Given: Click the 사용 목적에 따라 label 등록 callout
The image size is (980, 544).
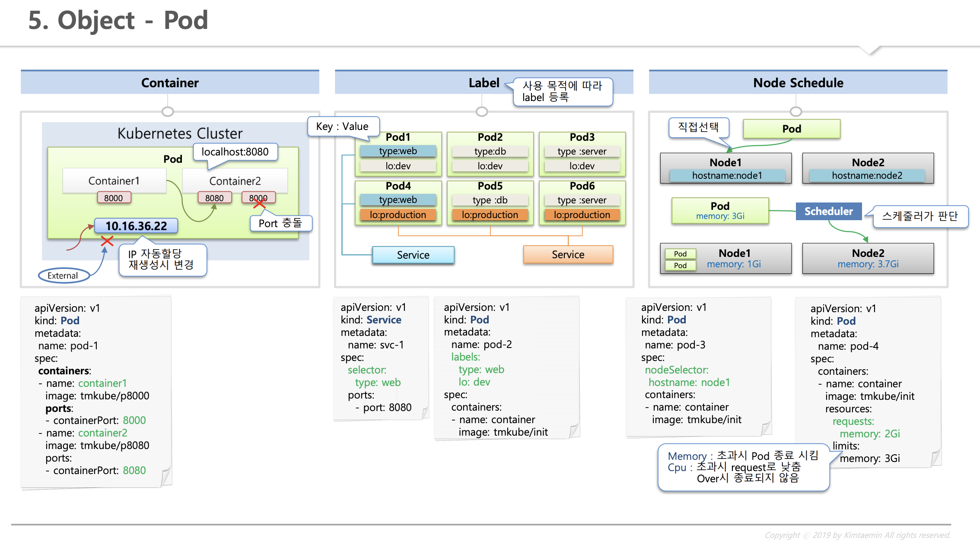Looking at the screenshot, I should coord(563,92).
